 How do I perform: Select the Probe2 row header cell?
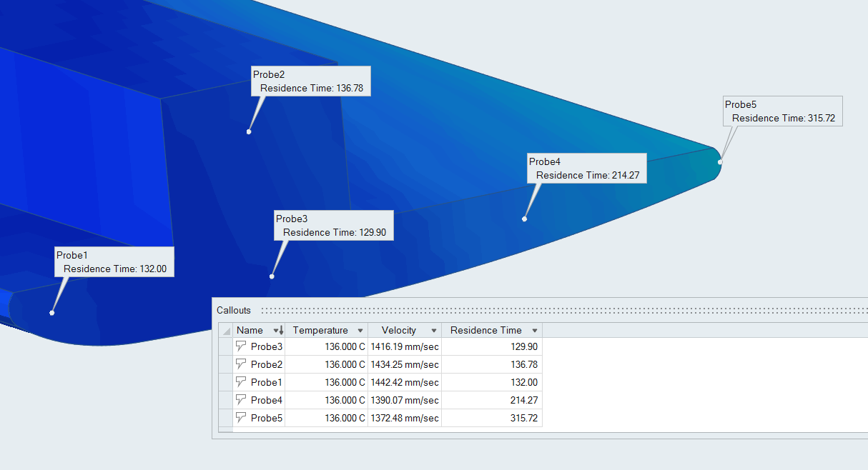tap(226, 364)
